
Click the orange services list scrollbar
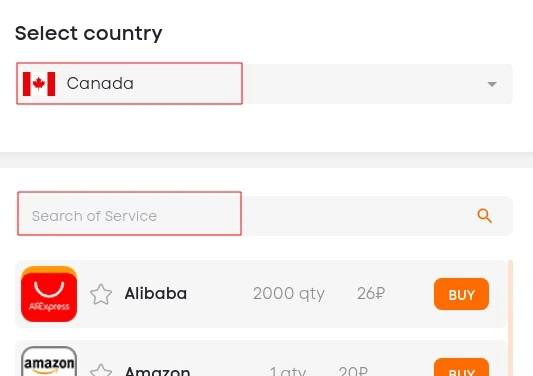(x=510, y=318)
